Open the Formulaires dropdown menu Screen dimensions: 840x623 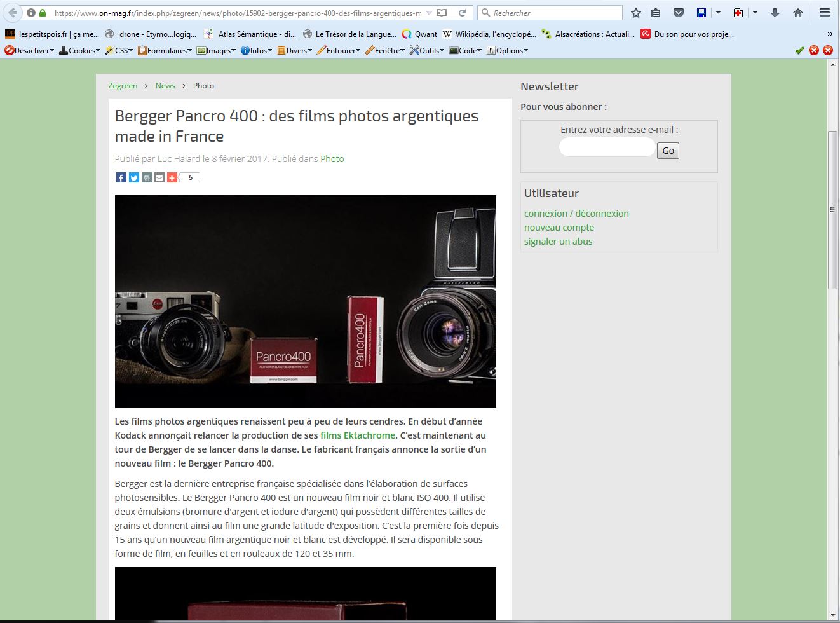click(x=164, y=51)
